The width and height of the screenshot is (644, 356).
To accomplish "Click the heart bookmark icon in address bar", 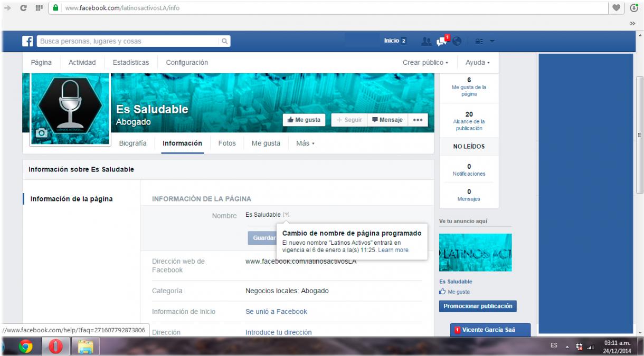I will coord(616,8).
